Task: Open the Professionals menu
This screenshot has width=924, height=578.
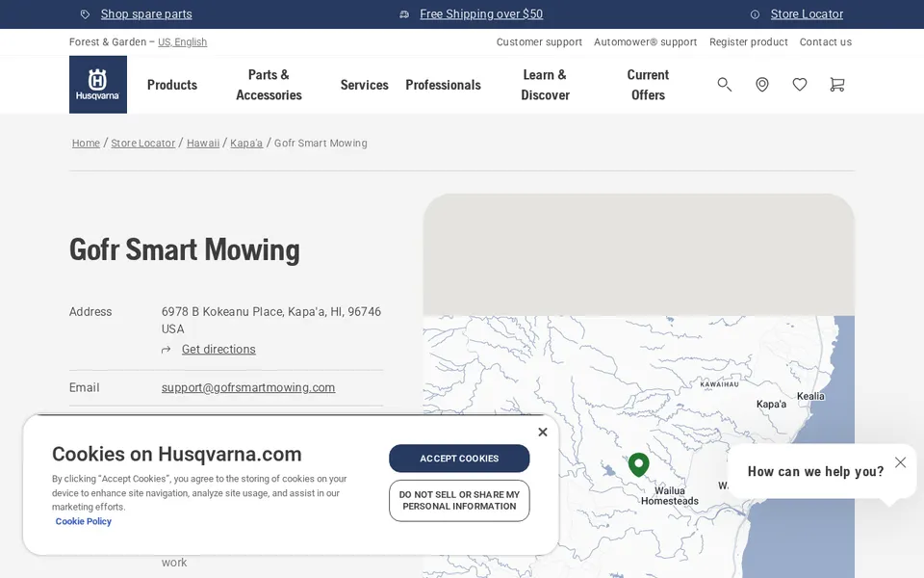Action: [443, 85]
